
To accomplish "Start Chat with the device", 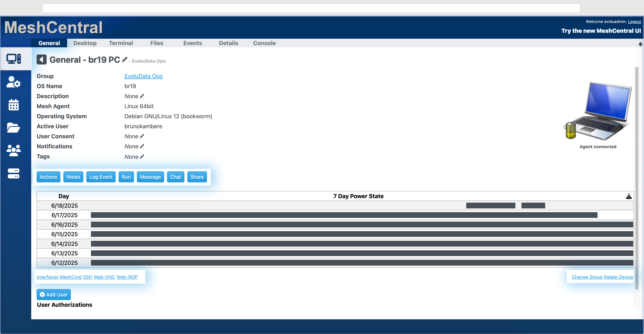I will [175, 177].
